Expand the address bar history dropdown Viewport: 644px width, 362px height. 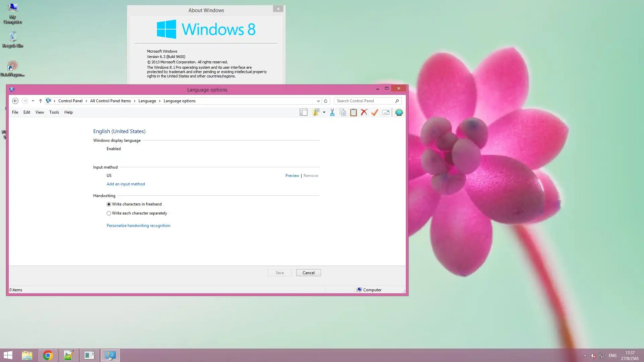tap(318, 101)
